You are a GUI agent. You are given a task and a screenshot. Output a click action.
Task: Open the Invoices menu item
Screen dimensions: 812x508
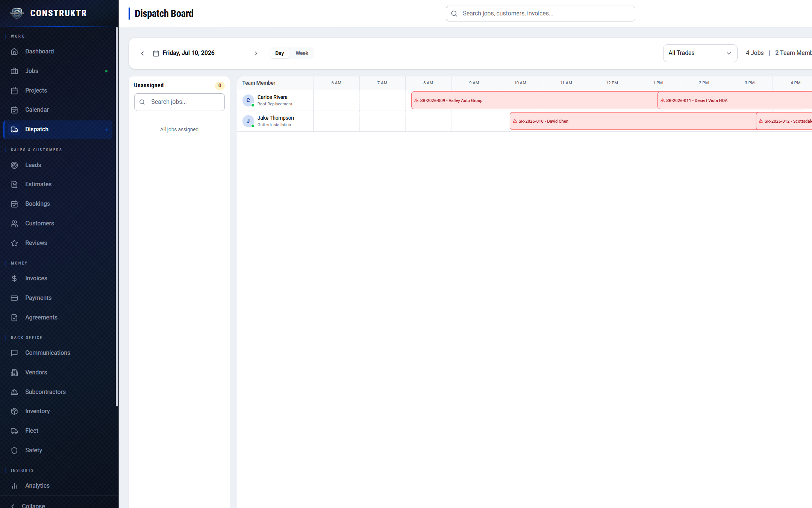click(58, 278)
